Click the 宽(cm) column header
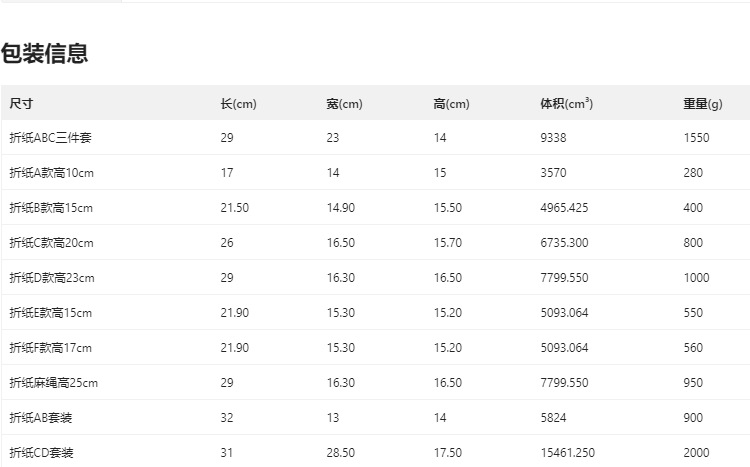Screen dimensions: 750x467 [344, 103]
